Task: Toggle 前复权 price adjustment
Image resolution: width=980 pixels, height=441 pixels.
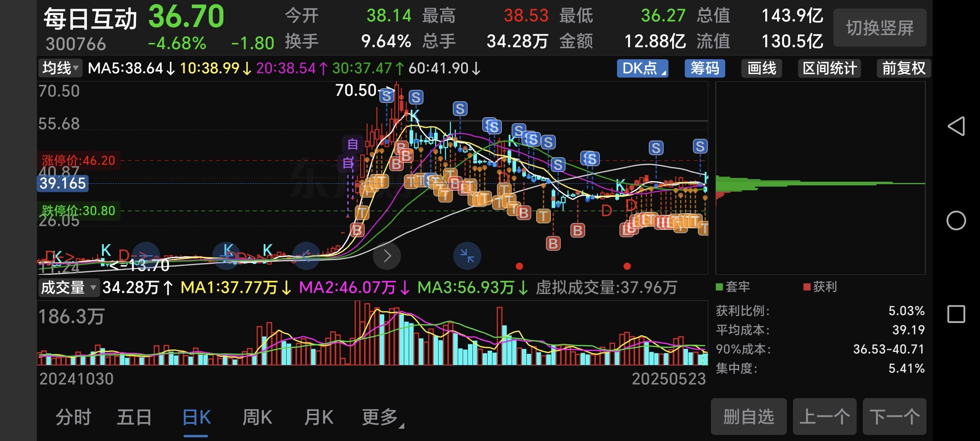Action: [x=904, y=68]
